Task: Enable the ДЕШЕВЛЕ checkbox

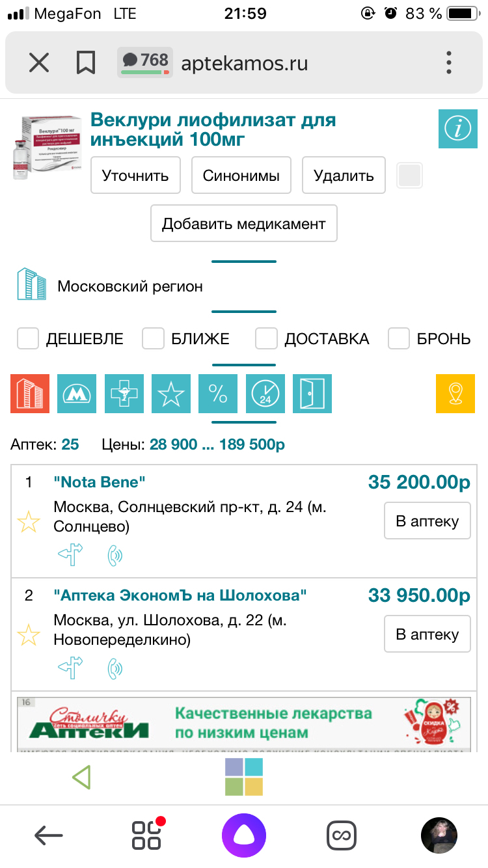Action: point(28,338)
